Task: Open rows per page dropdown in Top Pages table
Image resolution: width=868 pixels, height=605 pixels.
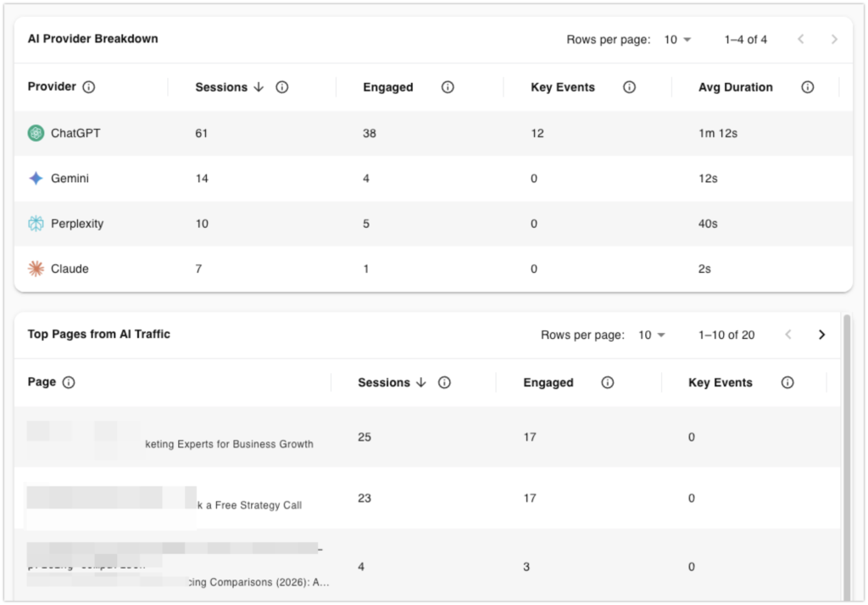Action: pyautogui.click(x=652, y=335)
